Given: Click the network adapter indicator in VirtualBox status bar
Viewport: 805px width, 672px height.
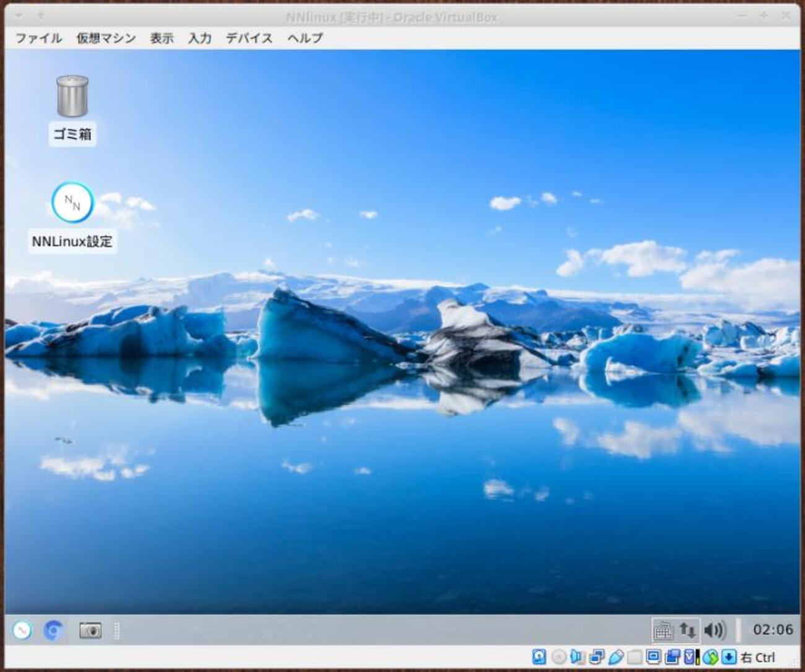Looking at the screenshot, I should tap(596, 657).
